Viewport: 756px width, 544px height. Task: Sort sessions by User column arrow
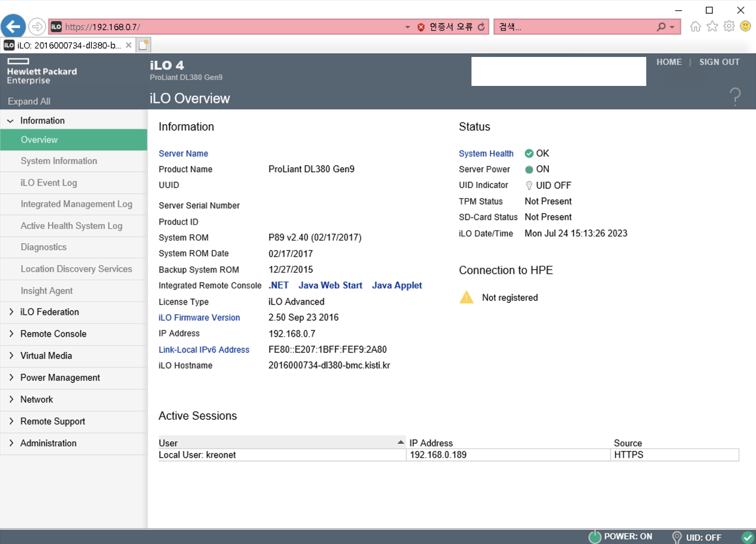[x=400, y=442]
